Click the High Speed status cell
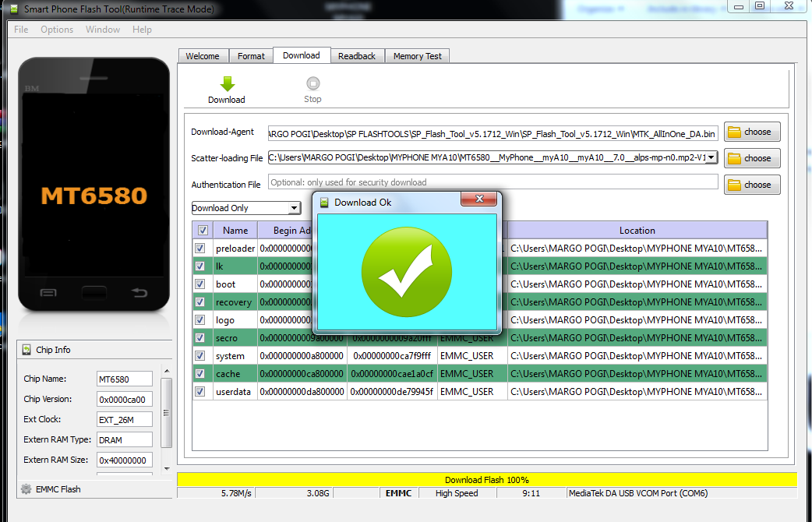 click(x=457, y=493)
